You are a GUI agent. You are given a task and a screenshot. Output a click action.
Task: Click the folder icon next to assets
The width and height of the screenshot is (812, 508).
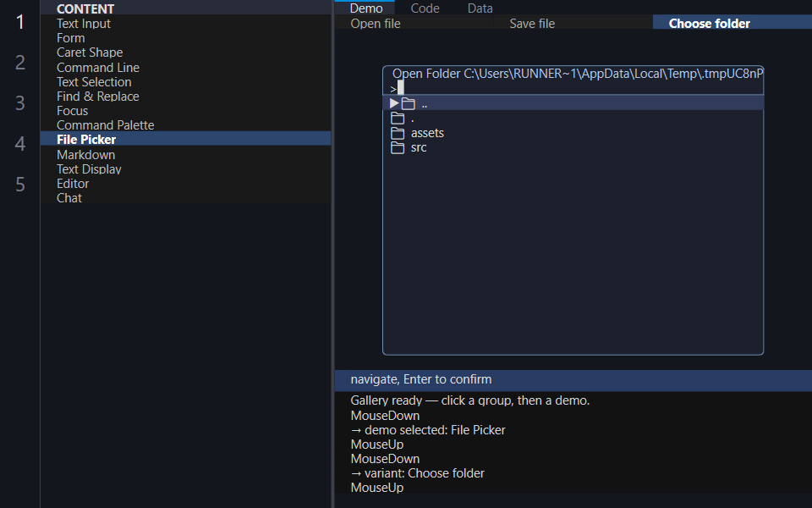pyautogui.click(x=398, y=133)
